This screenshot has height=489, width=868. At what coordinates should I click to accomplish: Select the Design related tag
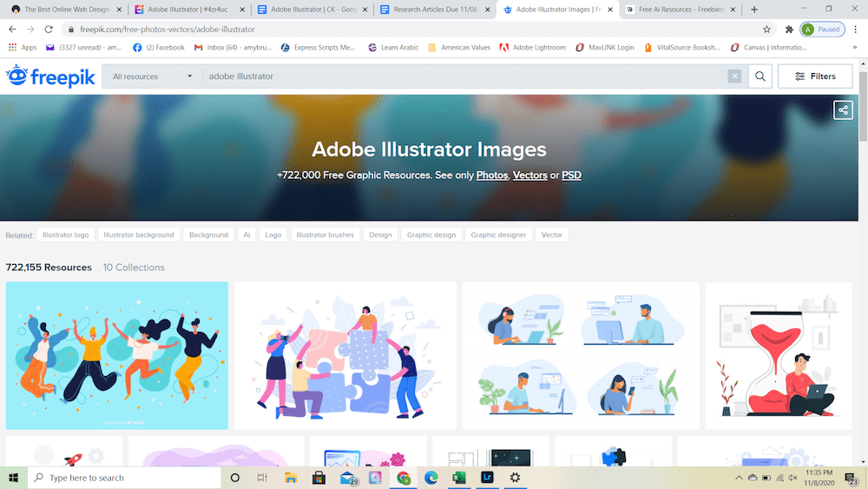[x=380, y=235]
